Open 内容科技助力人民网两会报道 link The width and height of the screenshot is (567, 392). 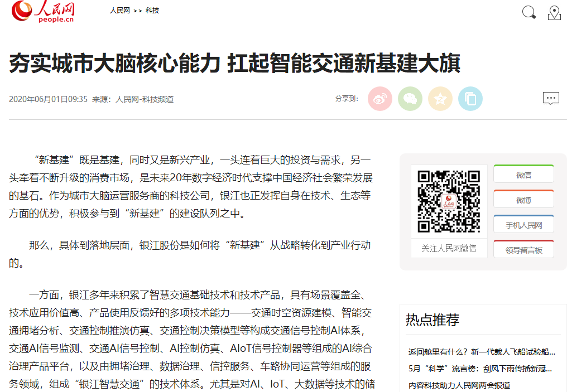(459, 385)
